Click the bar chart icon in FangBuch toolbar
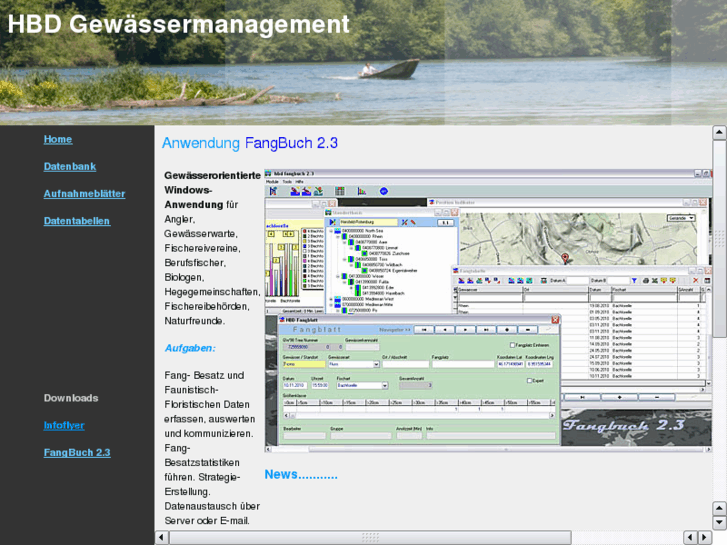The width and height of the screenshot is (727, 545). point(361,191)
